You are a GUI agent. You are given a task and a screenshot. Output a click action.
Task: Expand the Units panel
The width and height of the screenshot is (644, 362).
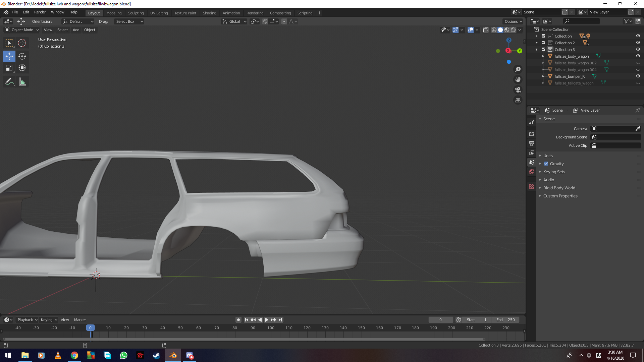click(548, 156)
